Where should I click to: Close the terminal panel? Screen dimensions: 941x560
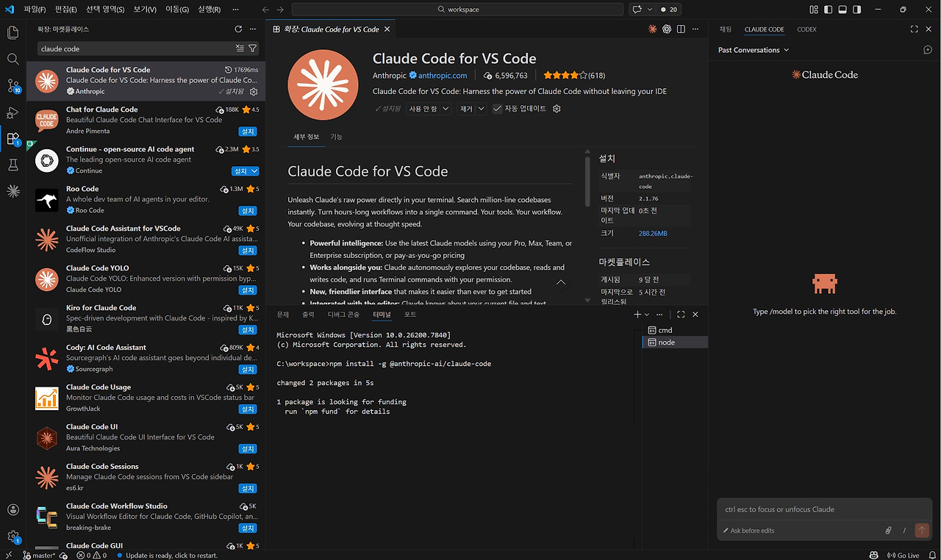(695, 315)
